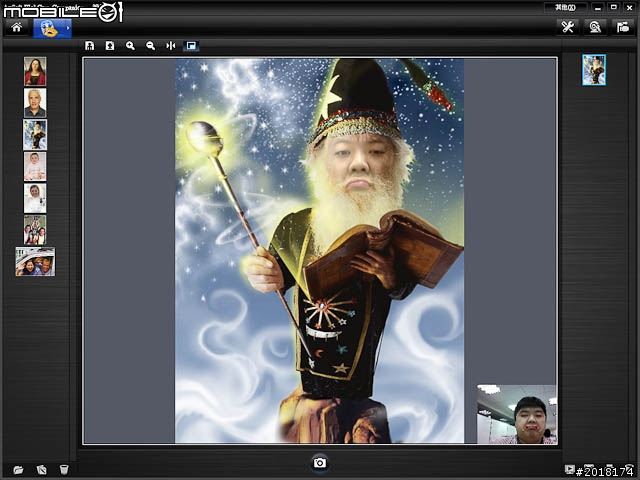This screenshot has height=480, width=640.
Task: Select the wizard template thumbnail in the left list
Action: (x=35, y=135)
